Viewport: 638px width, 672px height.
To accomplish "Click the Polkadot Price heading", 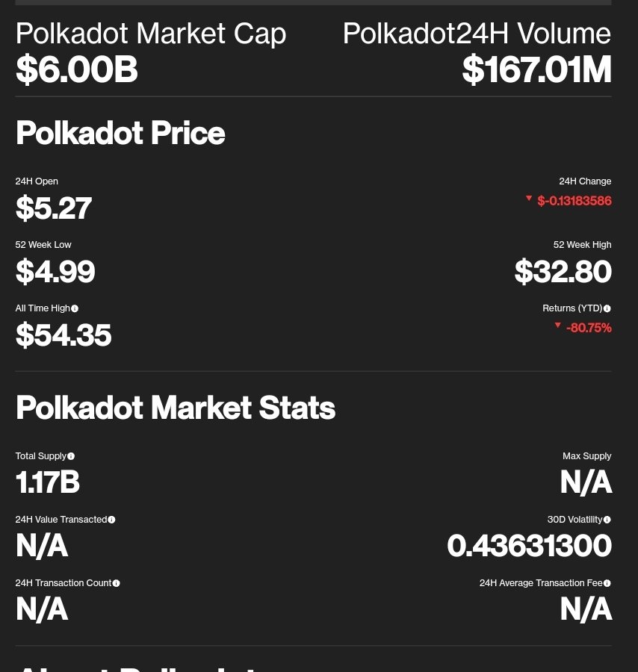I will pyautogui.click(x=120, y=134).
